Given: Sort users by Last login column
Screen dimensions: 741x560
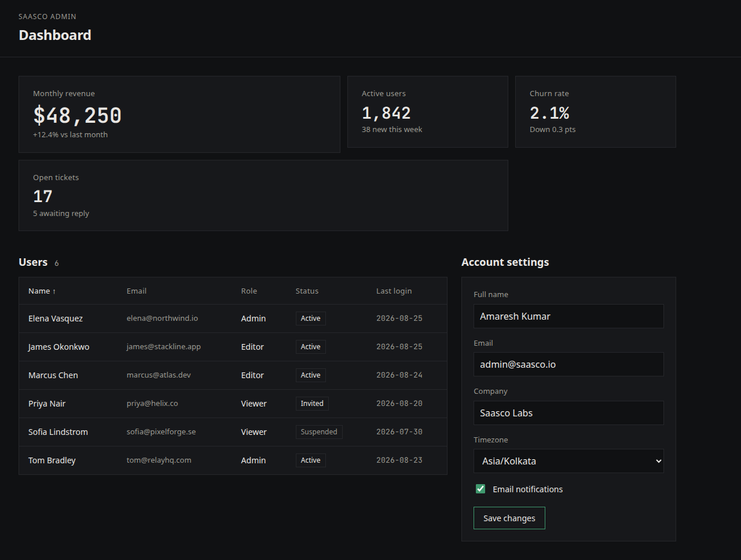Looking at the screenshot, I should (x=394, y=291).
